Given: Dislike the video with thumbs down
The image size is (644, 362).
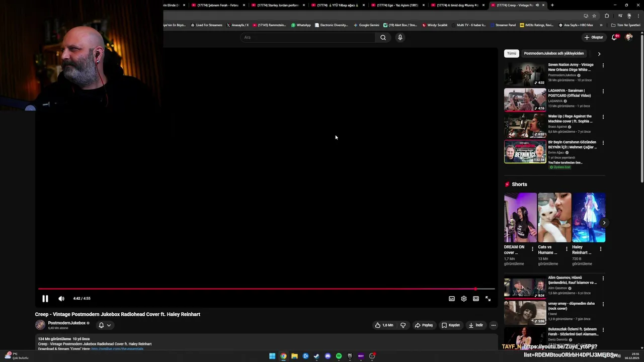Looking at the screenshot, I should [403, 325].
